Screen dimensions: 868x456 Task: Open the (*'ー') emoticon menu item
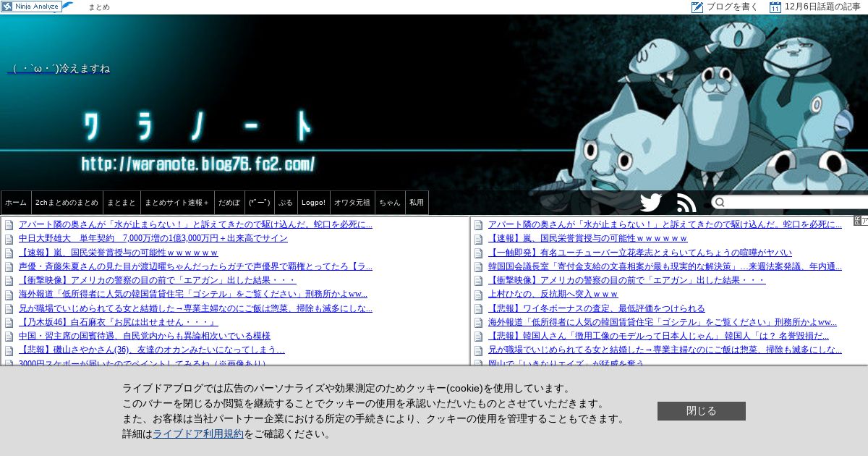click(x=260, y=203)
